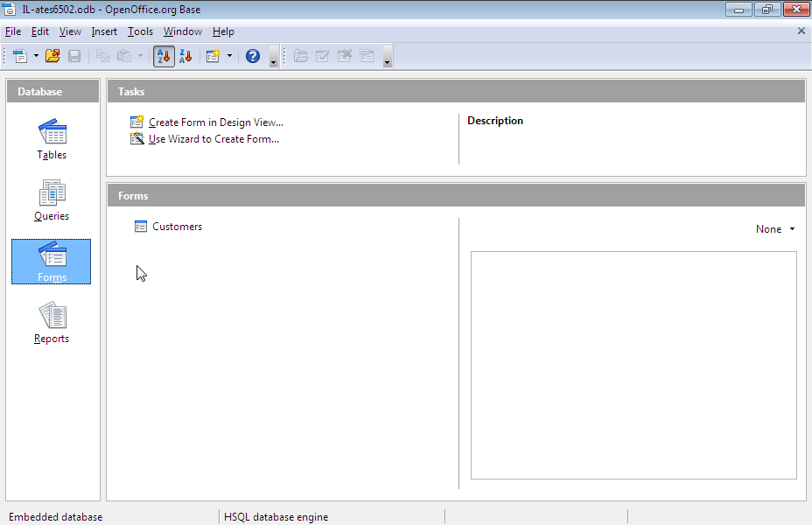Viewport: 812px width, 525px height.
Task: Click the Rename form toolbar icon
Action: (367, 56)
